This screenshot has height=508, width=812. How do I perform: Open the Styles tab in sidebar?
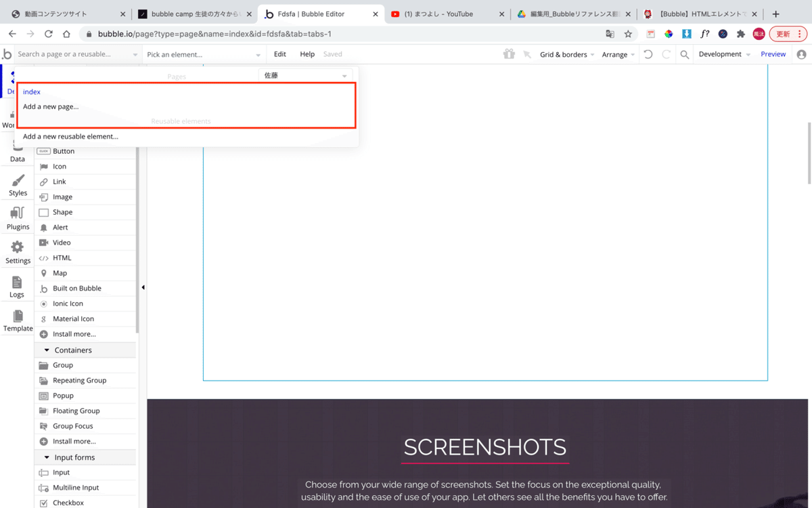coord(18,186)
